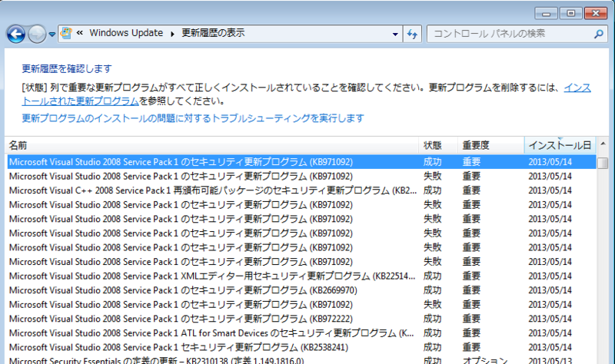Click the 2013/05/13 install date
The height and width of the screenshot is (364, 615).
[550, 360]
